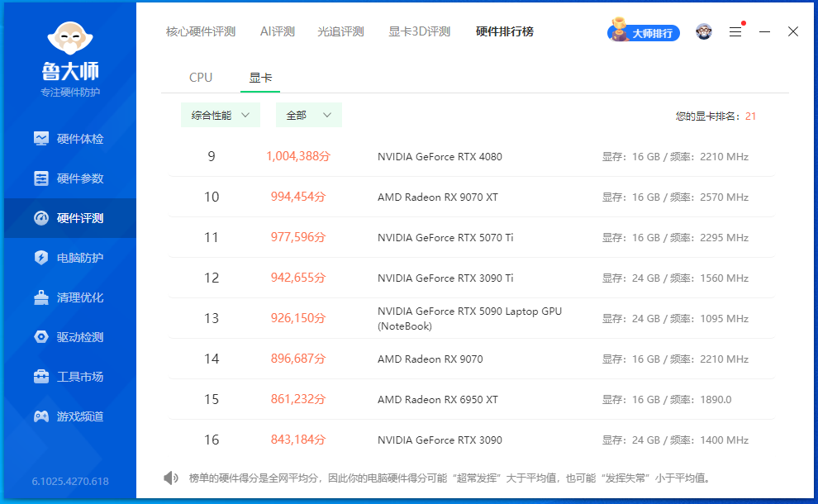This screenshot has height=504, width=818.
Task: Open the hamburger main menu
Action: [x=735, y=32]
